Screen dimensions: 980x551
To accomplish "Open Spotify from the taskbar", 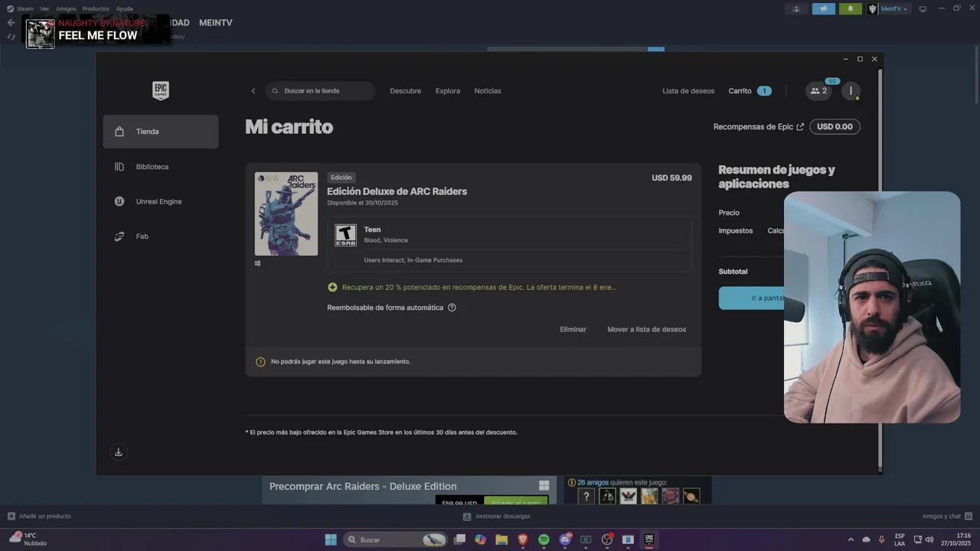I will tap(544, 540).
